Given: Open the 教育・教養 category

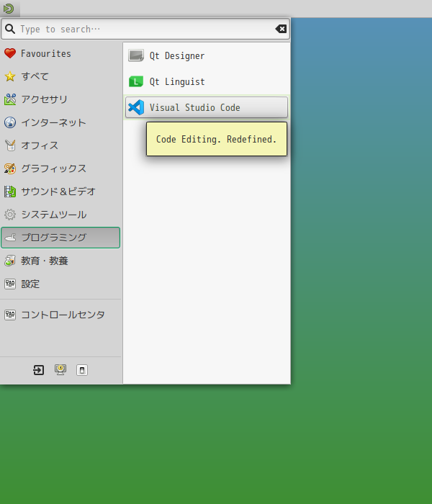Looking at the screenshot, I should pos(60,261).
